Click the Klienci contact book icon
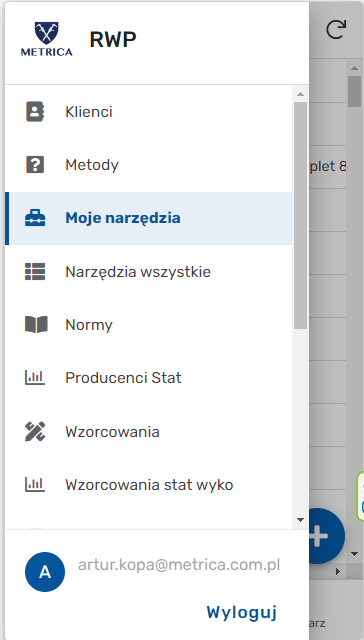 (35, 111)
